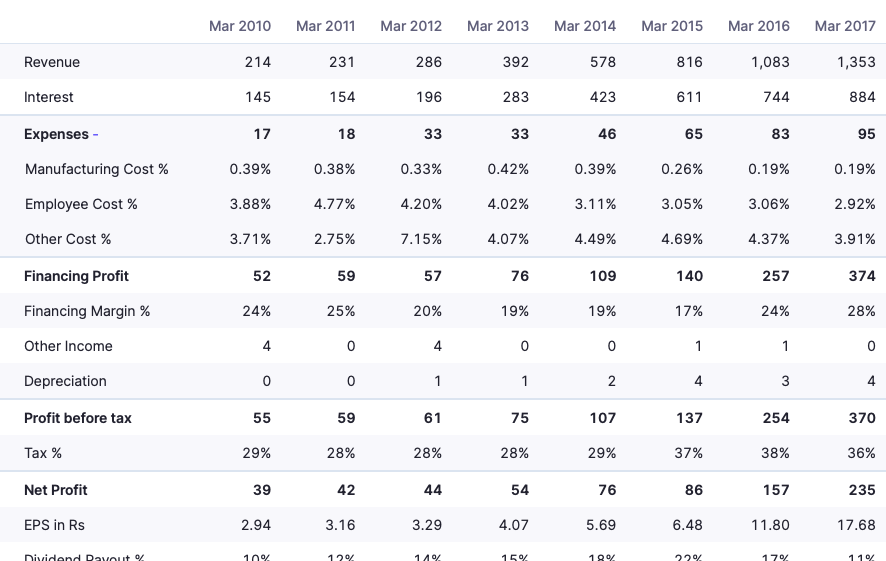
Task: Collapse the Expenses row breakdown
Action: coord(95,134)
